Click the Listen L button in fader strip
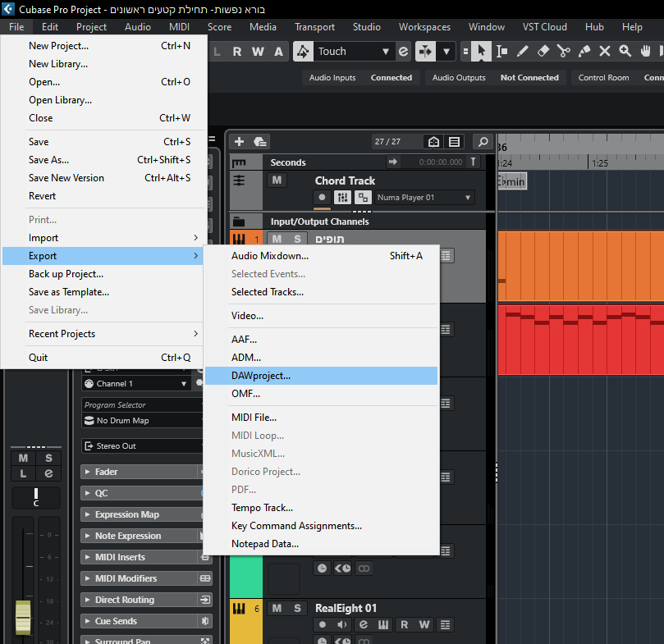The image size is (664, 644). click(23, 473)
